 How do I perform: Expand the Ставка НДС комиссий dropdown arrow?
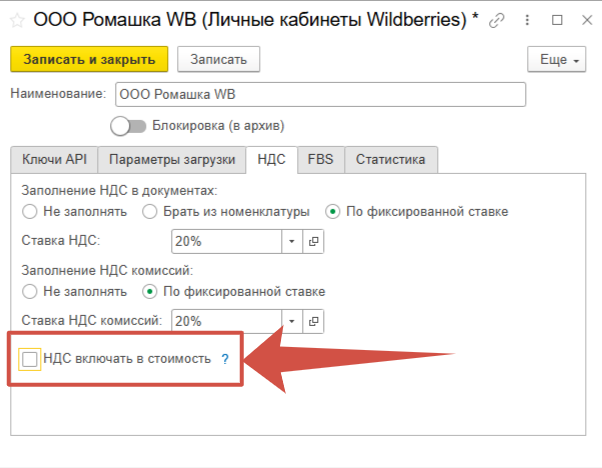coord(292,321)
